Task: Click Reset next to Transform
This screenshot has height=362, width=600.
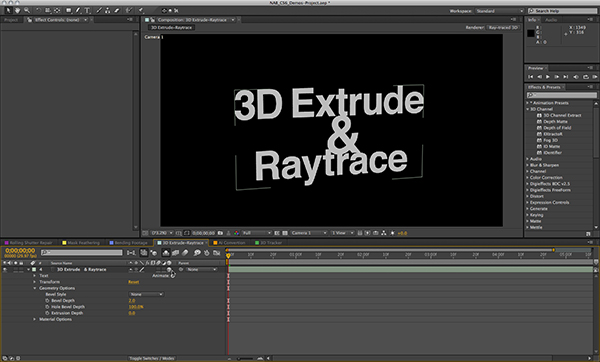Action: click(x=134, y=282)
